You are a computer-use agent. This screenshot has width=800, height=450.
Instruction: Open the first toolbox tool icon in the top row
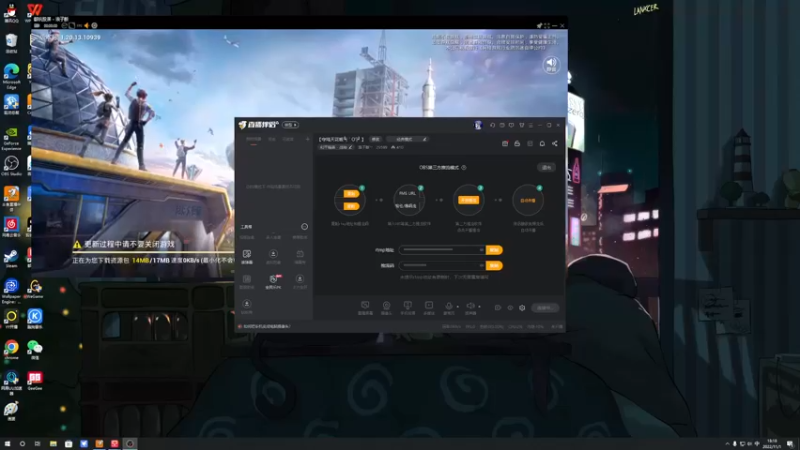point(247,256)
